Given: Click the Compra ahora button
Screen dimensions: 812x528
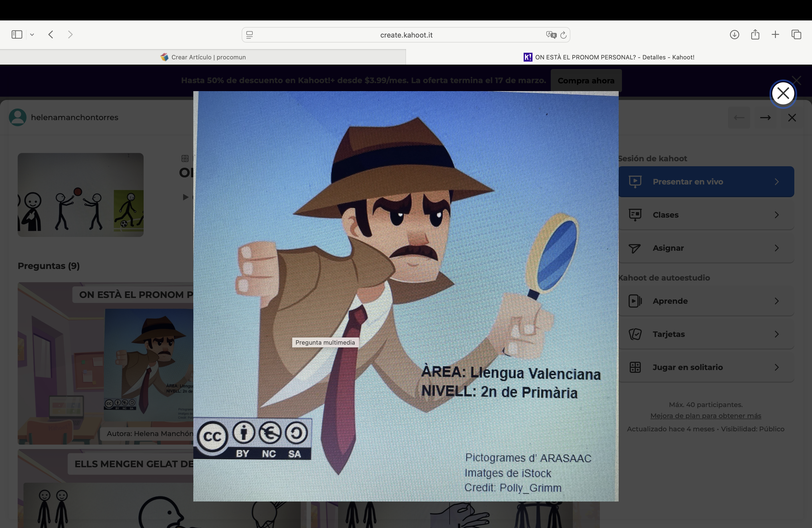Looking at the screenshot, I should [x=586, y=80].
